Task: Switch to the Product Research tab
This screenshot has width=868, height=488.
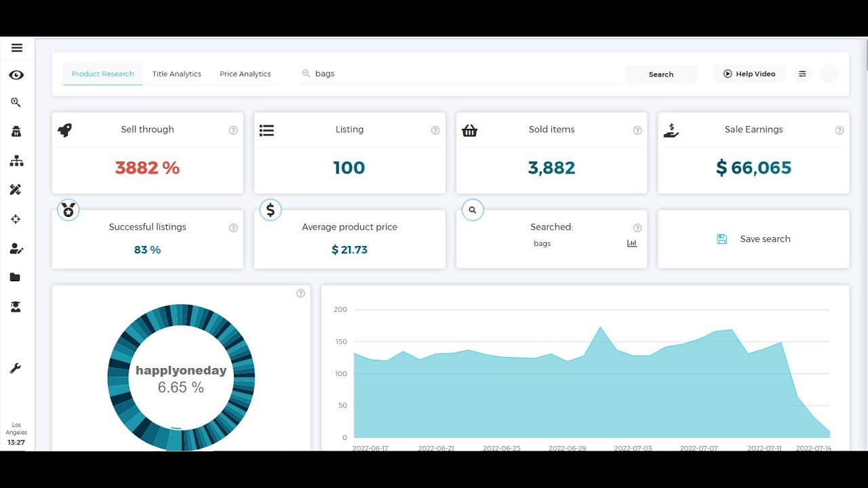Action: pos(103,74)
